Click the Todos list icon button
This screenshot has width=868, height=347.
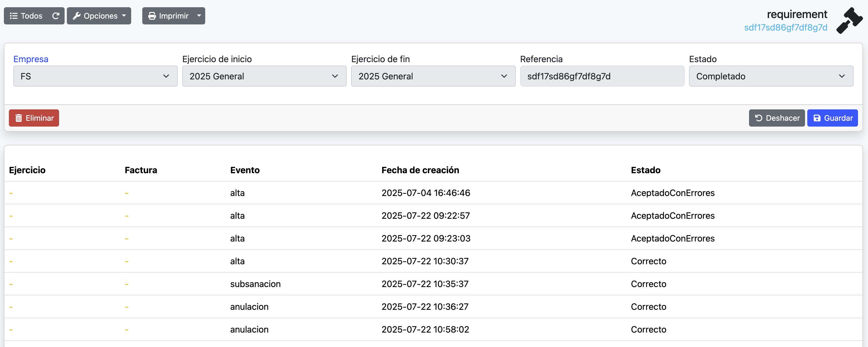point(26,16)
